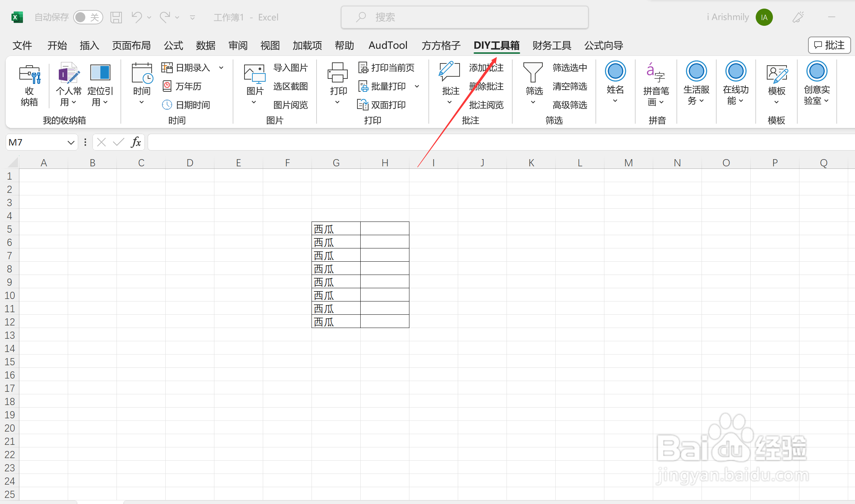Screen dimensions: 855x504
Task: Click the pen draw icon in title bar
Action: coord(798,17)
